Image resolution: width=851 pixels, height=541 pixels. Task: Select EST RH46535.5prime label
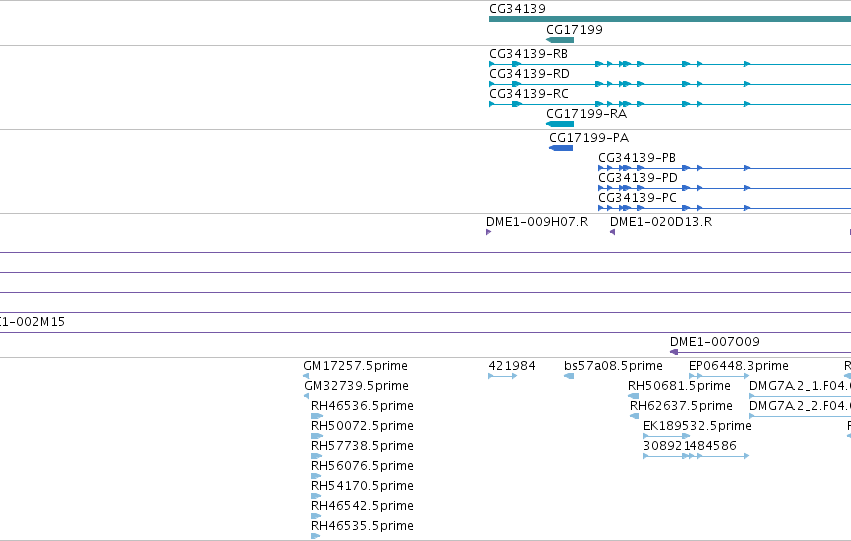click(362, 526)
